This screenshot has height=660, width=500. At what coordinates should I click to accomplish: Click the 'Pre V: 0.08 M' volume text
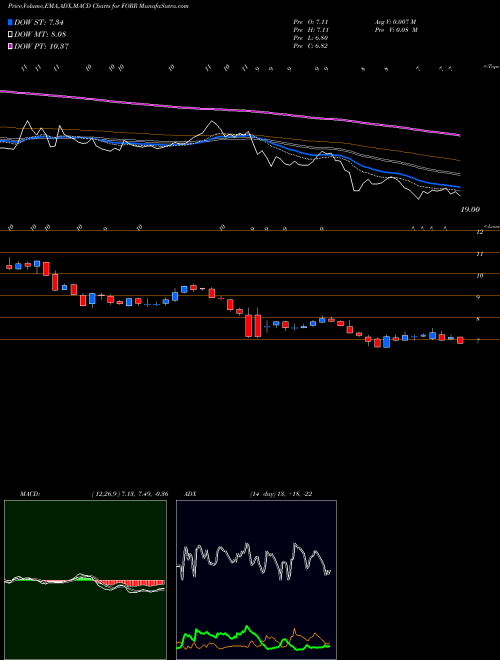395,30
